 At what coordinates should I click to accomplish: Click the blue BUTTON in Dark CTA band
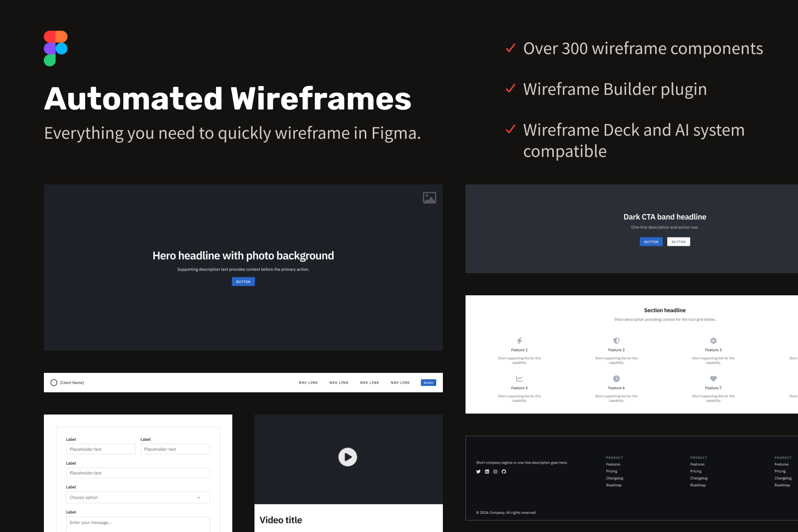pyautogui.click(x=651, y=242)
